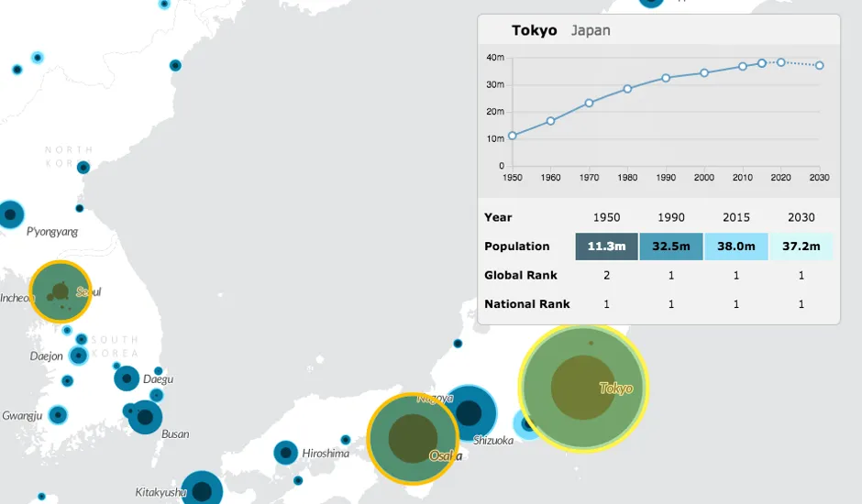The width and height of the screenshot is (862, 504).
Task: Select the Daegu city bubble
Action: 127,378
